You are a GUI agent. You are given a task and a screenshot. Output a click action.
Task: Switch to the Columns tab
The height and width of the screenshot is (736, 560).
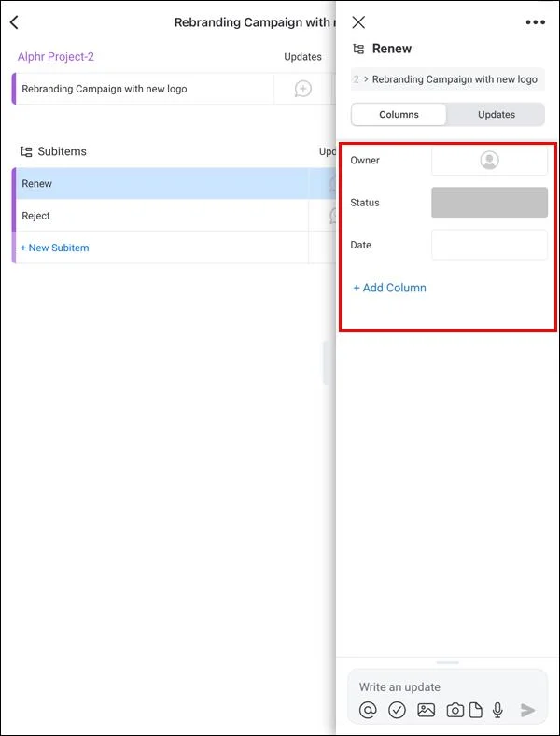399,115
